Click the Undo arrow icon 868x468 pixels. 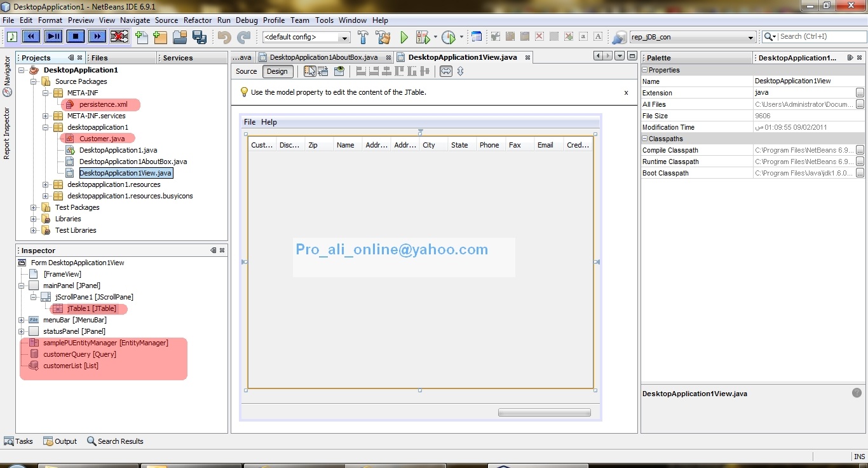click(224, 37)
